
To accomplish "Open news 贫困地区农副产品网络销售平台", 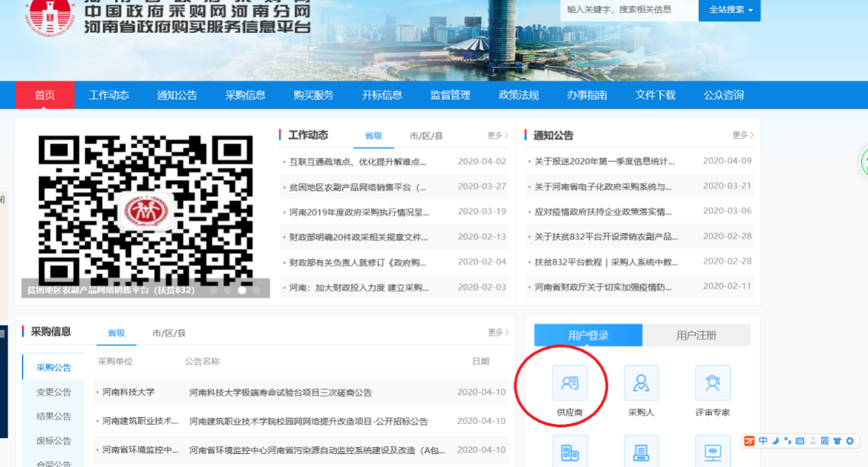I will pyautogui.click(x=358, y=187).
